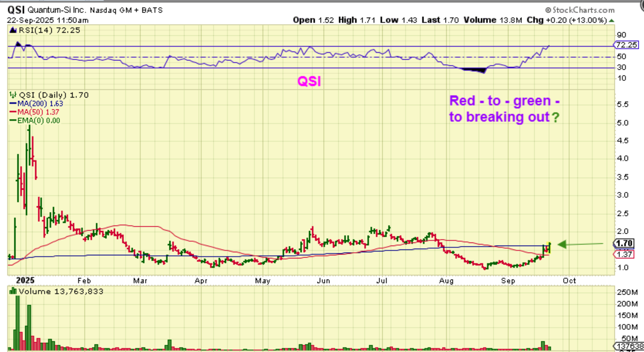This screenshot has height=352, width=644.
Task: Click the 100M volume axis label
Action: coord(627,327)
